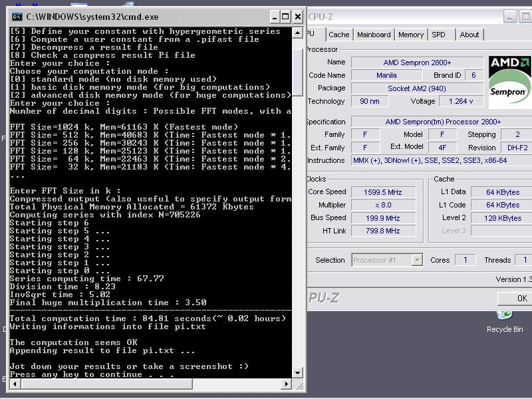This screenshot has width=532, height=399.
Task: Click the 'Total computation time : 84.81 seconds' line
Action: [148, 319]
